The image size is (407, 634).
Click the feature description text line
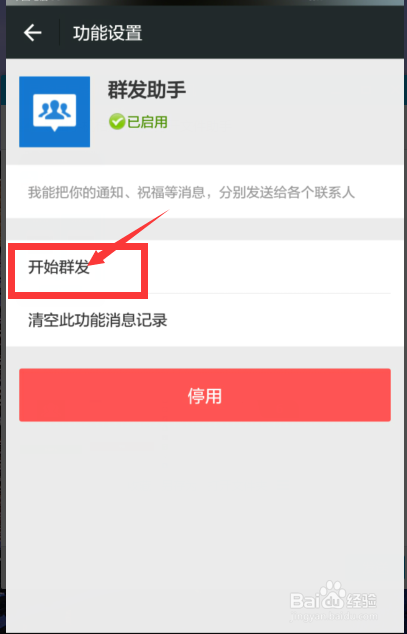(191, 193)
